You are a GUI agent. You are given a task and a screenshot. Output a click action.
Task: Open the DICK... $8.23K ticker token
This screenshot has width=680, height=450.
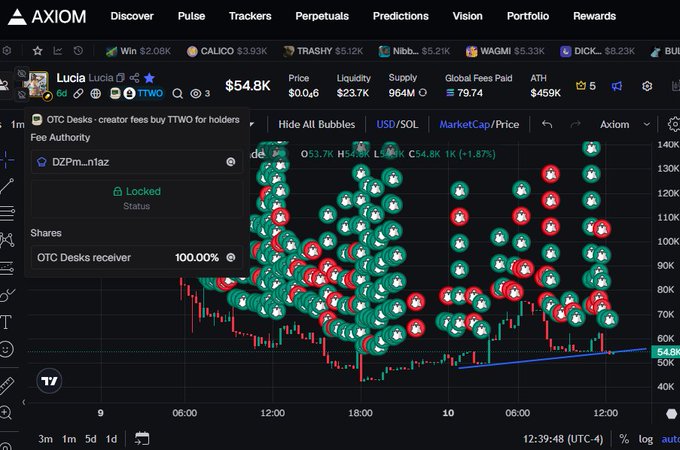click(597, 51)
